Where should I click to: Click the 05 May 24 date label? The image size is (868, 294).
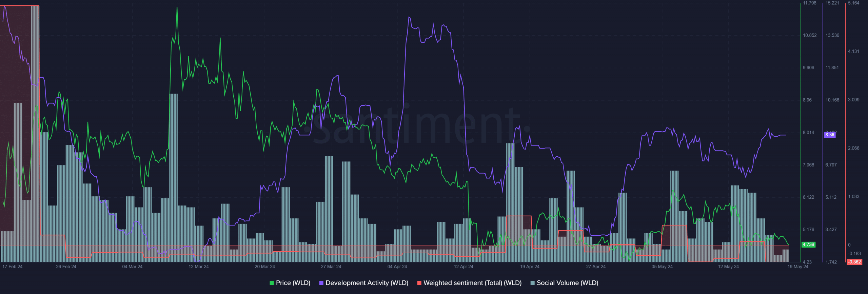(662, 267)
